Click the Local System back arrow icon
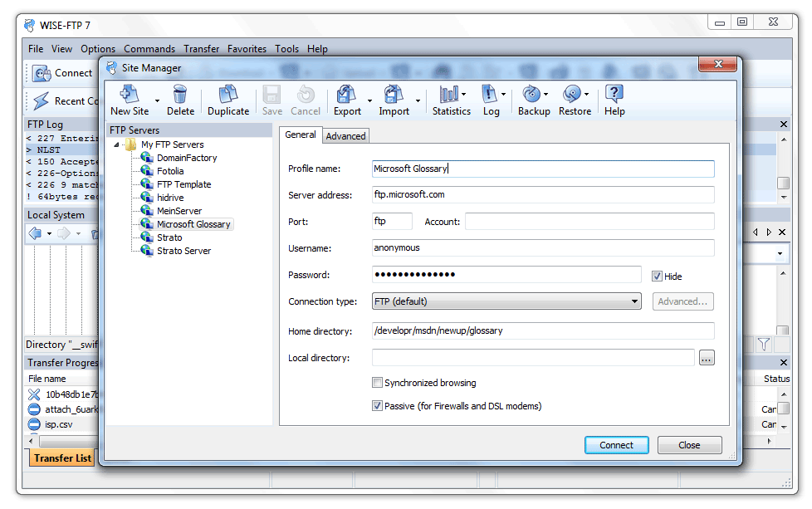Image resolution: width=812 pixels, height=509 pixels. tap(35, 233)
